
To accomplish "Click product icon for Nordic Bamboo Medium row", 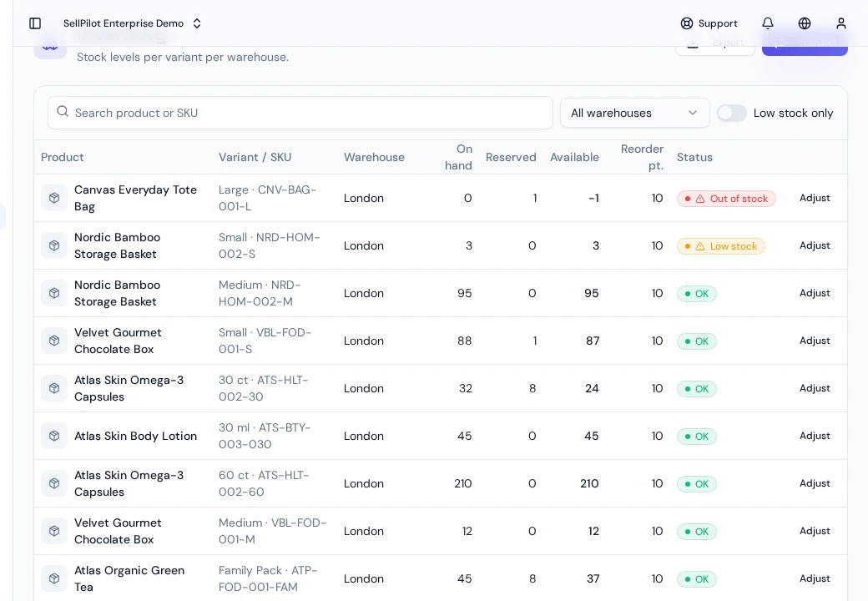I will [54, 293].
